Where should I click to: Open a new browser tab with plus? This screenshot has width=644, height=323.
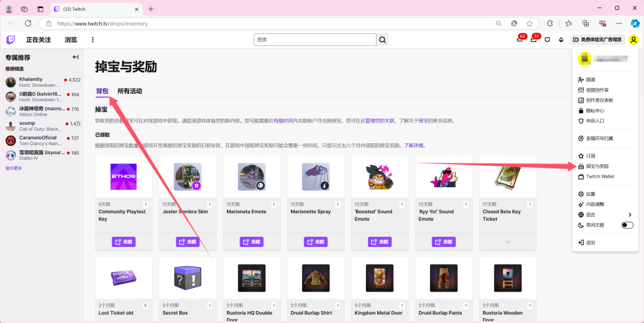[x=151, y=9]
